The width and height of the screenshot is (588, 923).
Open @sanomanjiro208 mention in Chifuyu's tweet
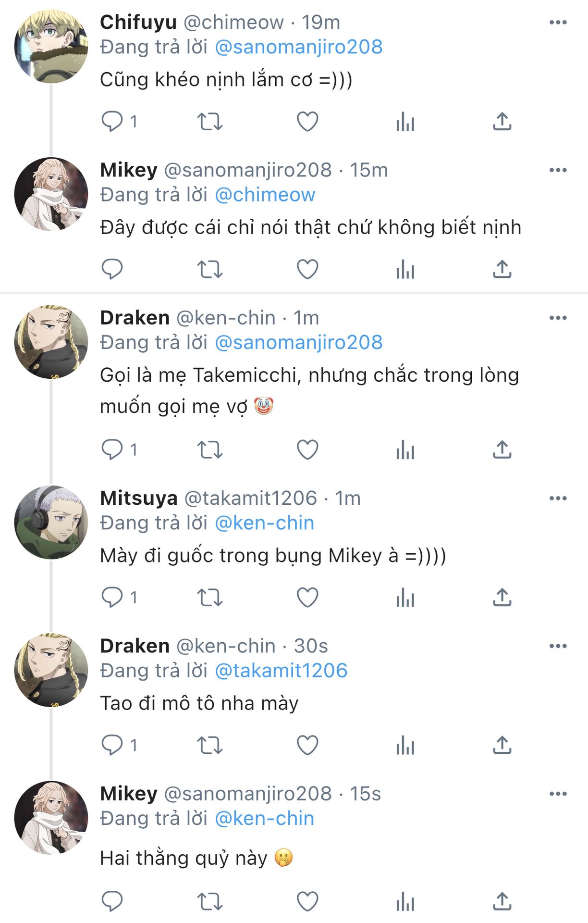click(298, 47)
